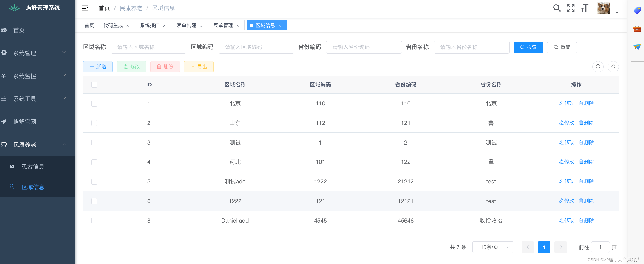Click the paper plane icon in browser sidebar
Screen dimensions: 644x264
click(x=637, y=47)
